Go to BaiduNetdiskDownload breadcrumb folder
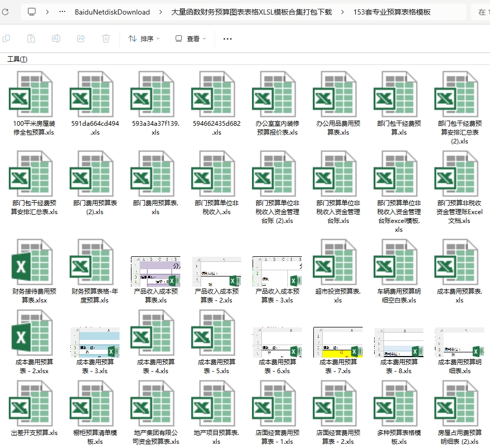Viewport: 490px width, 448px height. (112, 11)
